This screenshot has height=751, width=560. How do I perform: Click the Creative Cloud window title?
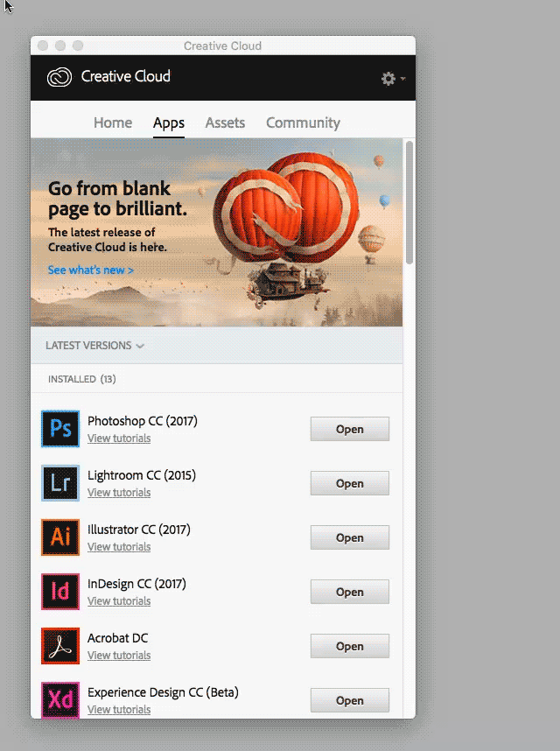pyautogui.click(x=222, y=46)
